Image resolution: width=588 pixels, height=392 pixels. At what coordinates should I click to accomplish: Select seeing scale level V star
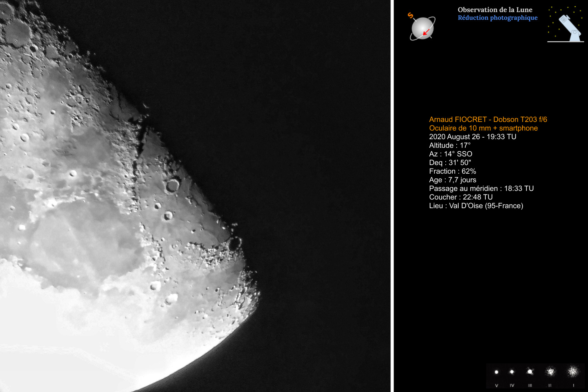(496, 372)
